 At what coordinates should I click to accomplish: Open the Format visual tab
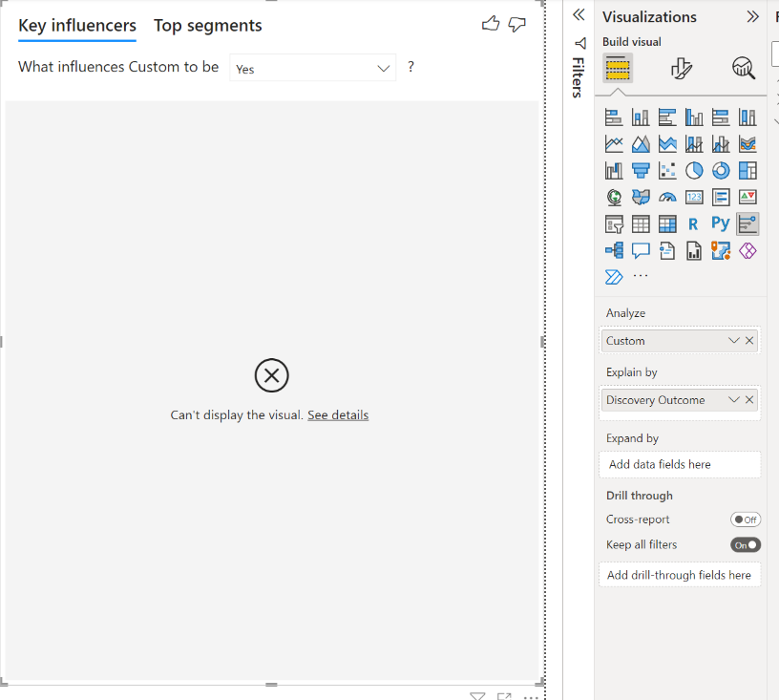[681, 68]
